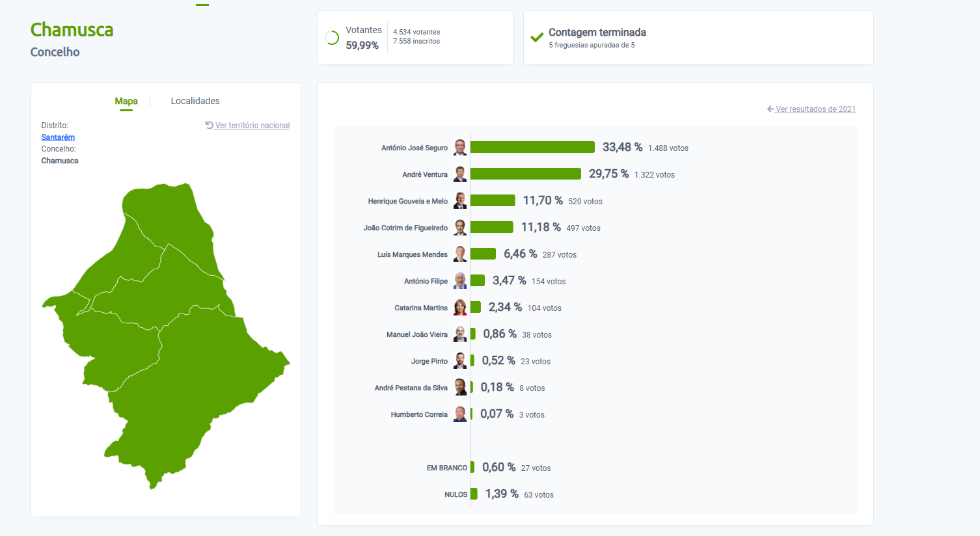Click the voter turnout circular progress icon
The width and height of the screenshot is (980, 536).
332,38
